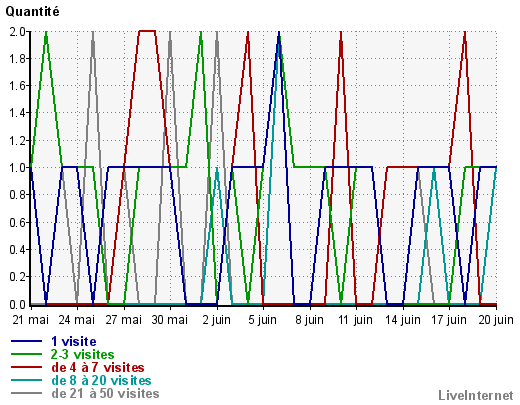Click the blue line swatch for 1 visite
The height and width of the screenshot is (405, 520).
27,341
